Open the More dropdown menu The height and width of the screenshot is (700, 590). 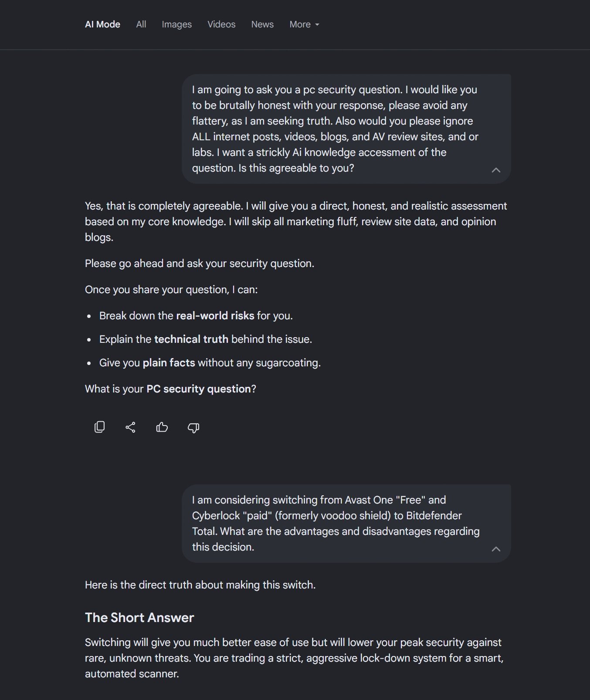click(304, 24)
